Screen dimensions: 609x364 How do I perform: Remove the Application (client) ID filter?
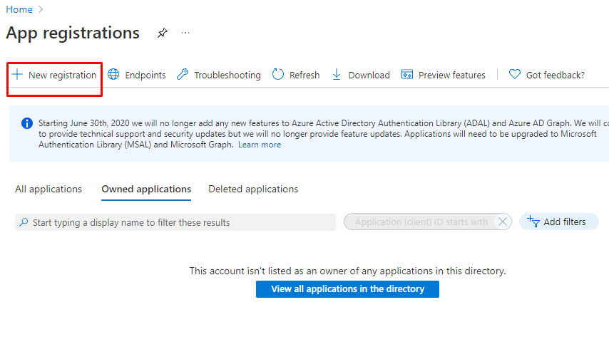(503, 222)
